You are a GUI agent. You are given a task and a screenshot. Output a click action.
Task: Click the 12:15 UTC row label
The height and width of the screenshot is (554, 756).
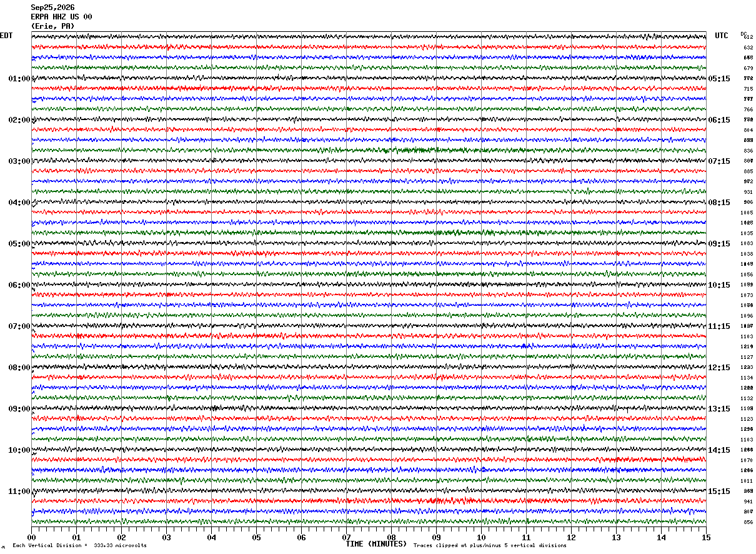pyautogui.click(x=719, y=368)
